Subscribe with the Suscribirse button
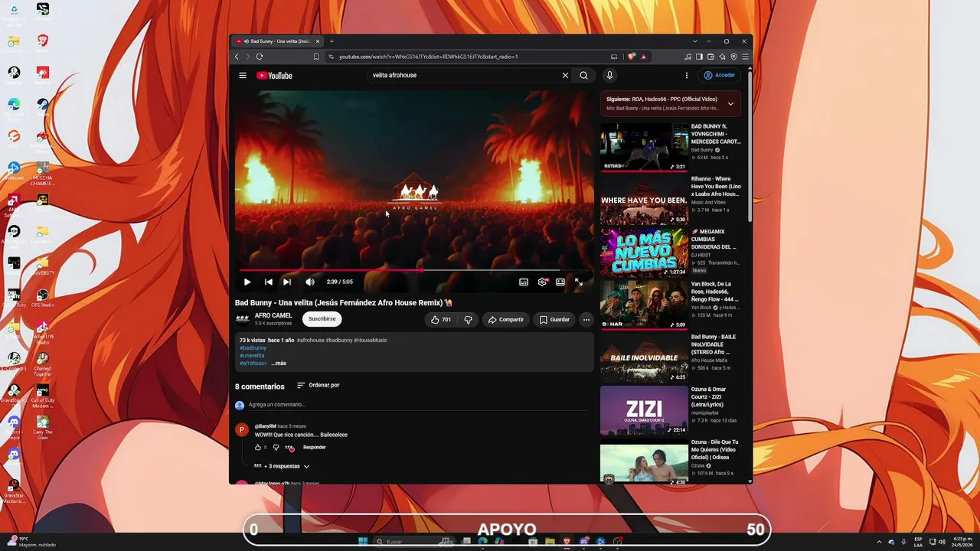Viewport: 980px width, 551px height. 322,318
